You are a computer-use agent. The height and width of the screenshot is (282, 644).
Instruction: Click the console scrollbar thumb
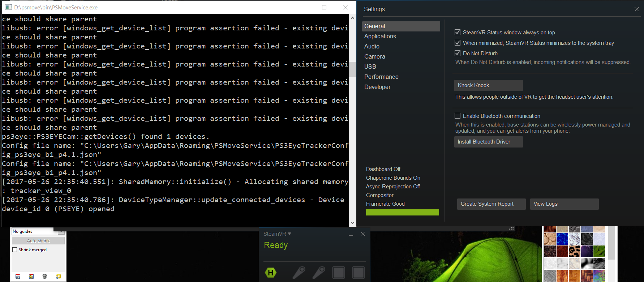pyautogui.click(x=352, y=69)
